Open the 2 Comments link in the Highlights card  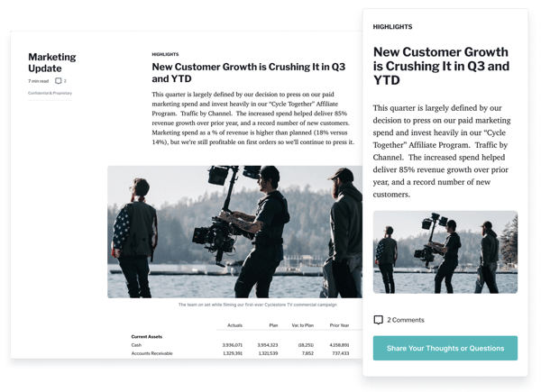click(x=406, y=320)
